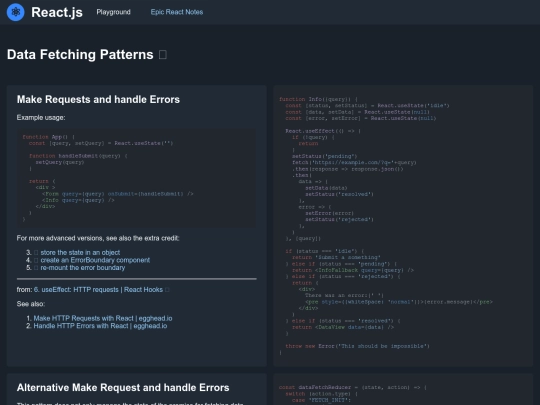Open 'Make HTTP Requests with React | egghead.io'
The width and height of the screenshot is (540, 405).
coord(103,318)
